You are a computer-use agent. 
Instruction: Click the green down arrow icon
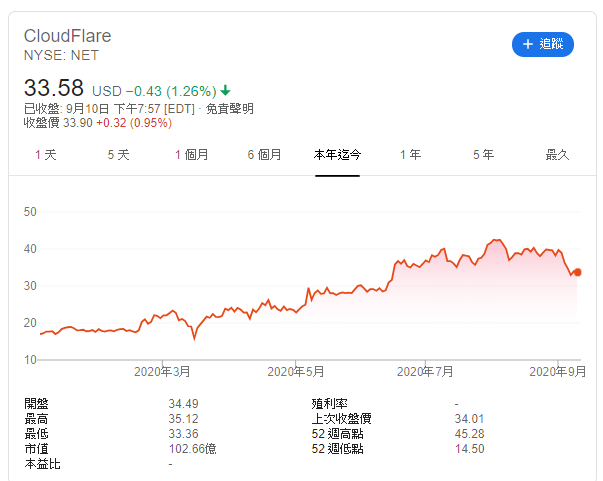(225, 91)
